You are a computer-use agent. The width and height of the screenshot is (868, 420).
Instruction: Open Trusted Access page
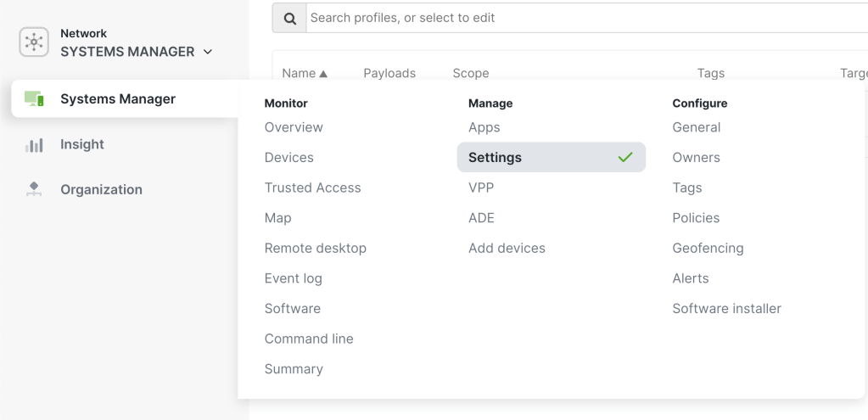click(x=312, y=188)
